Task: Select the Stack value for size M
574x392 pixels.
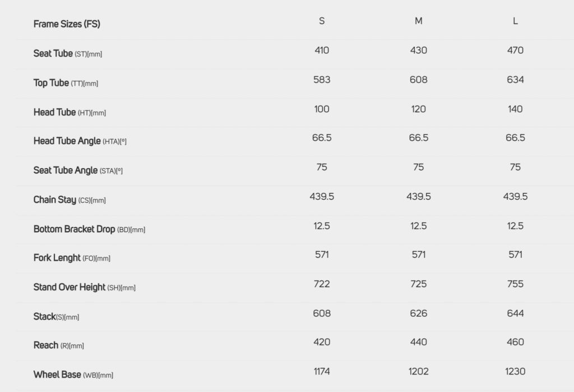Action: coord(419,313)
